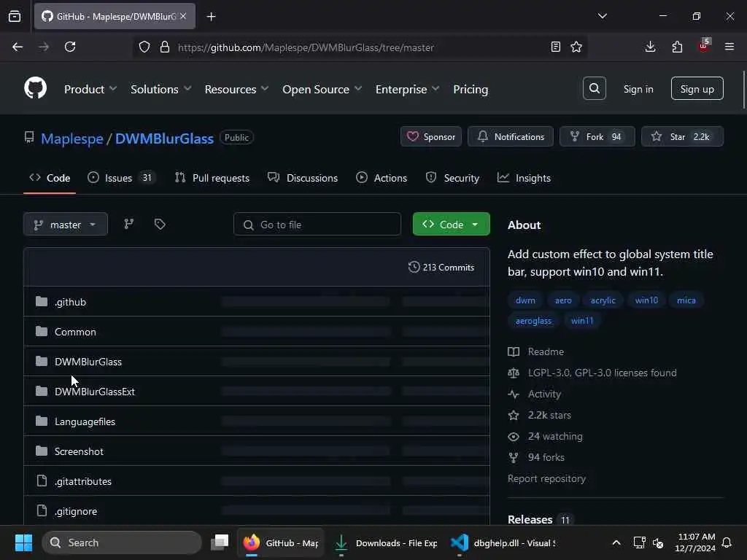The height and width of the screenshot is (560, 747).
Task: Click the Releases heading link
Action: [530, 519]
